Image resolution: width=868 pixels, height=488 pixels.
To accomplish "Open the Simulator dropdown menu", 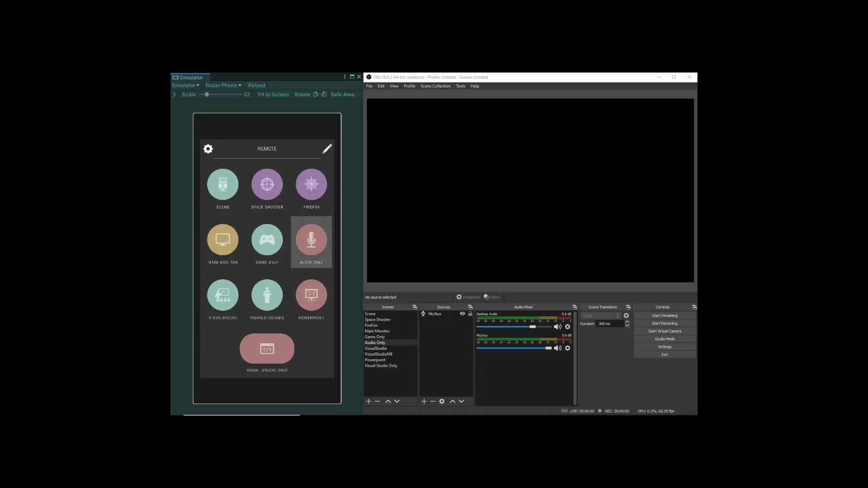I will coord(185,85).
